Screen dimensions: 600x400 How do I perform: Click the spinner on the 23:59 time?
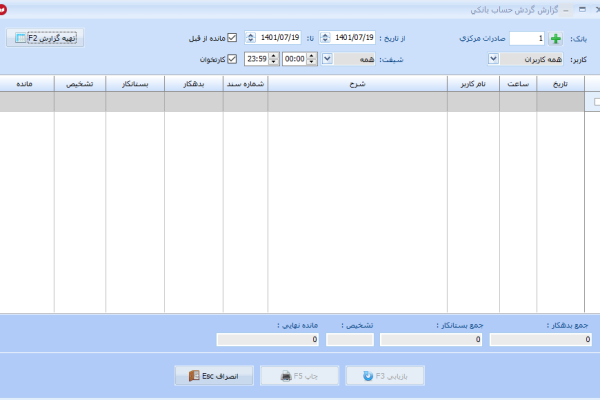pyautogui.click(x=273, y=59)
